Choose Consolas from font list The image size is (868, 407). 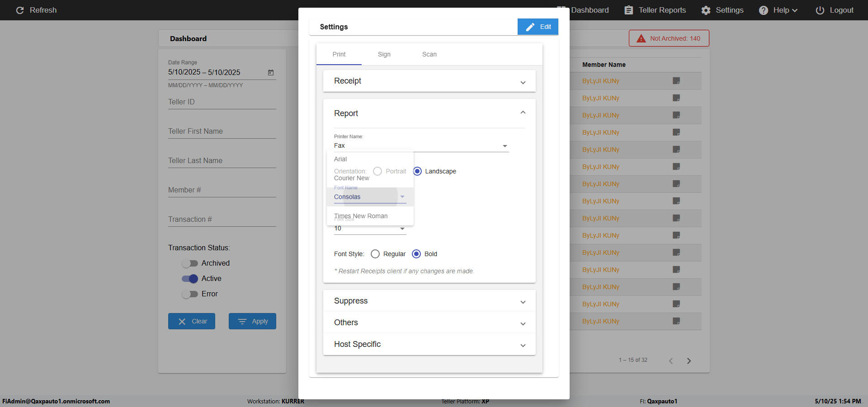pos(370,197)
